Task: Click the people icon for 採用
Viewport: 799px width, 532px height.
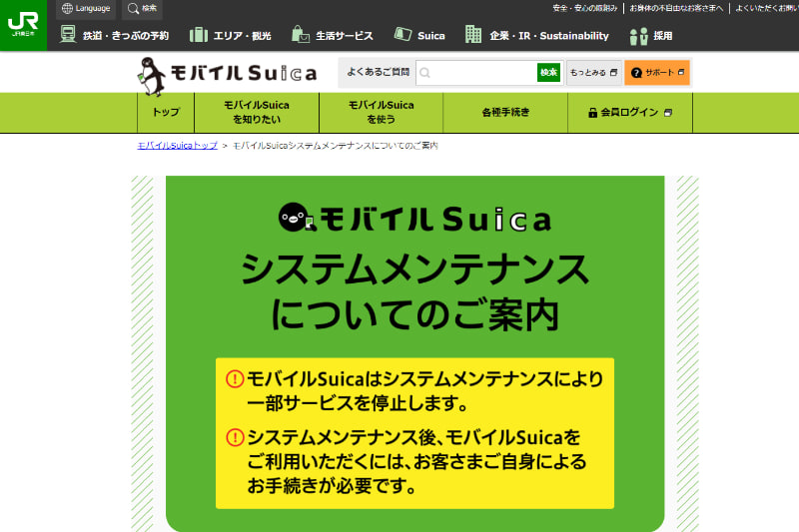Action: point(638,36)
